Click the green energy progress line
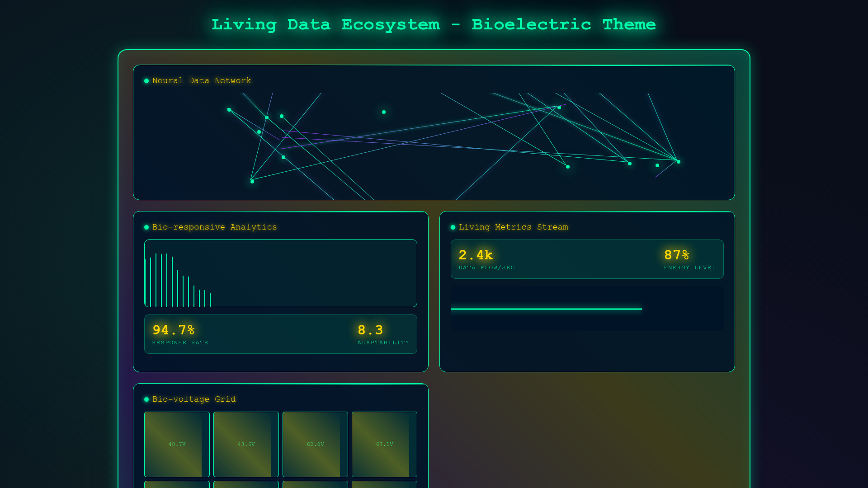This screenshot has height=488, width=868. (x=546, y=309)
